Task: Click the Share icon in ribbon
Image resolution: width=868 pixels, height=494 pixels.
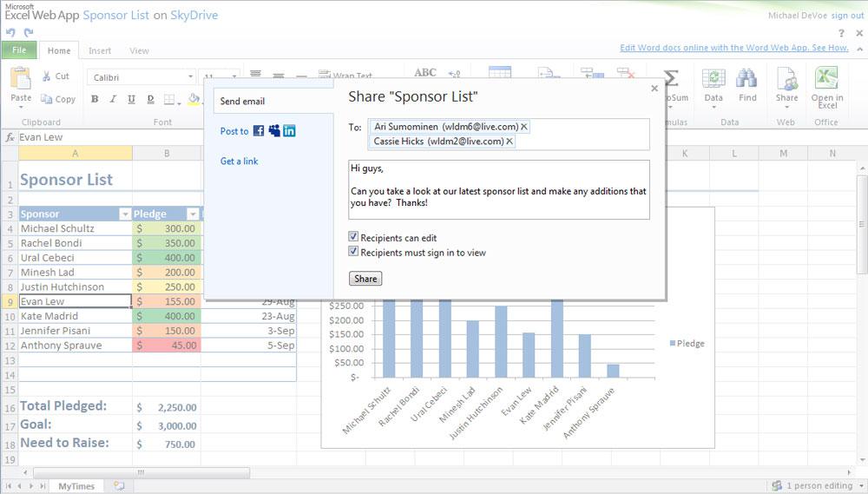Action: (786, 79)
